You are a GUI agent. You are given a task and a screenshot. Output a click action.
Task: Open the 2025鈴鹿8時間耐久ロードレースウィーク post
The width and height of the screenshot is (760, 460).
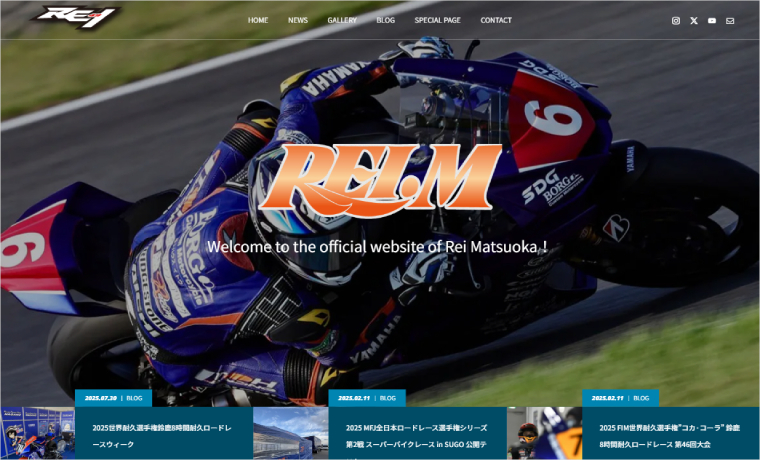(162, 435)
